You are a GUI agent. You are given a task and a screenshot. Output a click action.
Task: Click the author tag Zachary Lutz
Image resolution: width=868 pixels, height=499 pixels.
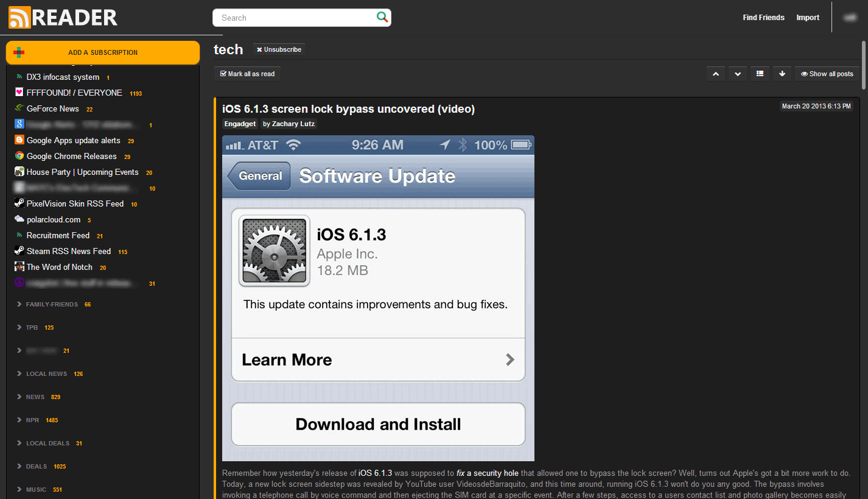pos(289,124)
